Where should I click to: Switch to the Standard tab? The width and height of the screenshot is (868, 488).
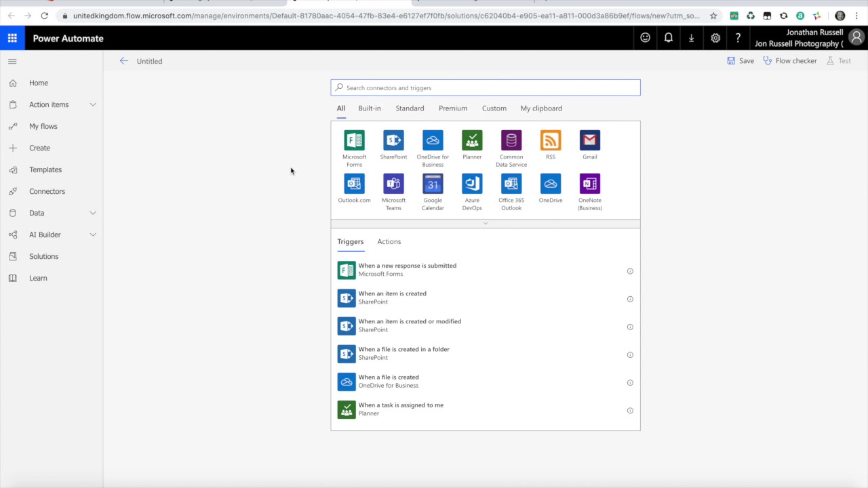pyautogui.click(x=410, y=108)
